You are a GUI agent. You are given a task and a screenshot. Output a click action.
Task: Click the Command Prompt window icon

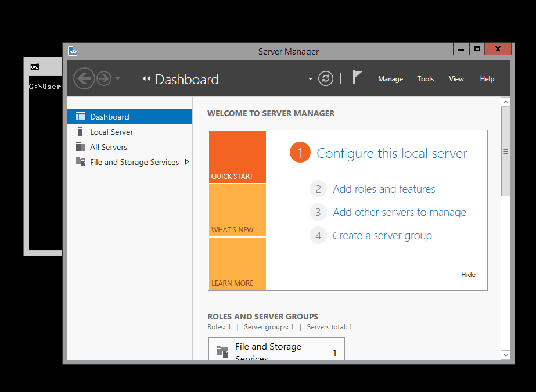[x=34, y=67]
